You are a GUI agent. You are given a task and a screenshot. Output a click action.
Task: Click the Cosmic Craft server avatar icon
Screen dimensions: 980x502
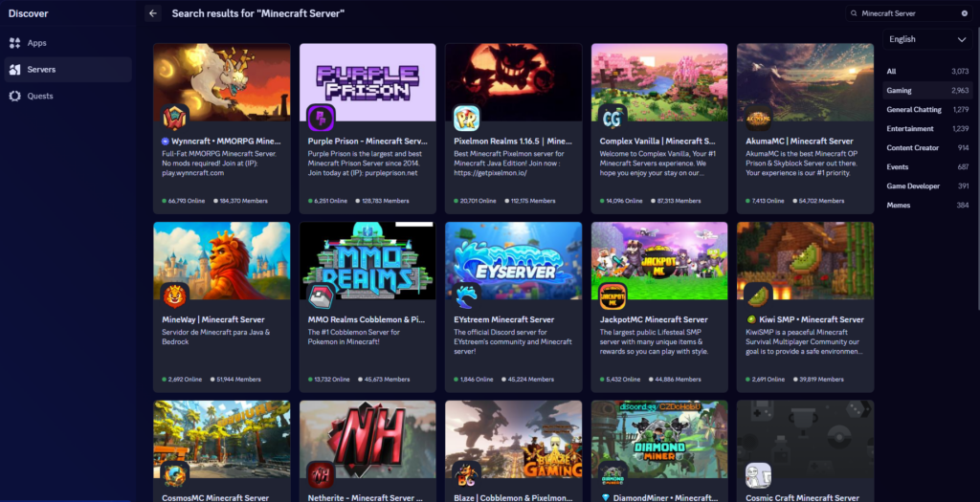tap(758, 475)
